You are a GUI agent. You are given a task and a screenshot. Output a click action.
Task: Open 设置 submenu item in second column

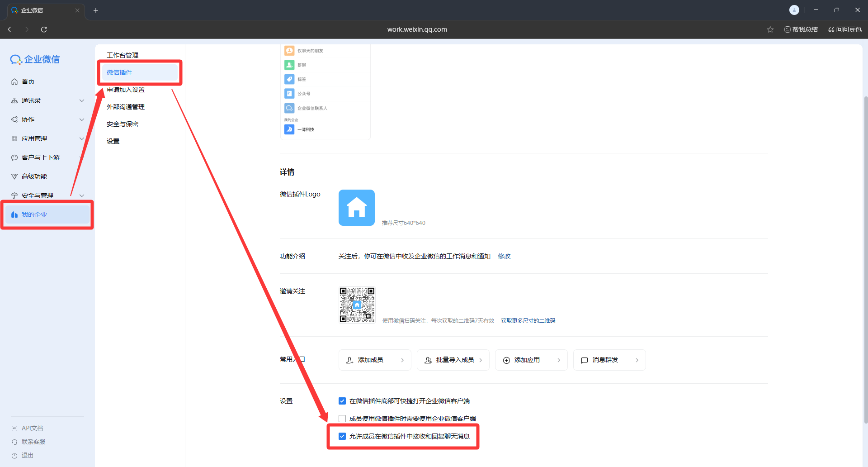pyautogui.click(x=113, y=141)
